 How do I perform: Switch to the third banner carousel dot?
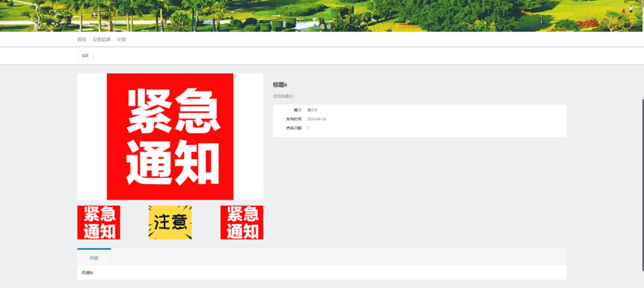(329, 27)
